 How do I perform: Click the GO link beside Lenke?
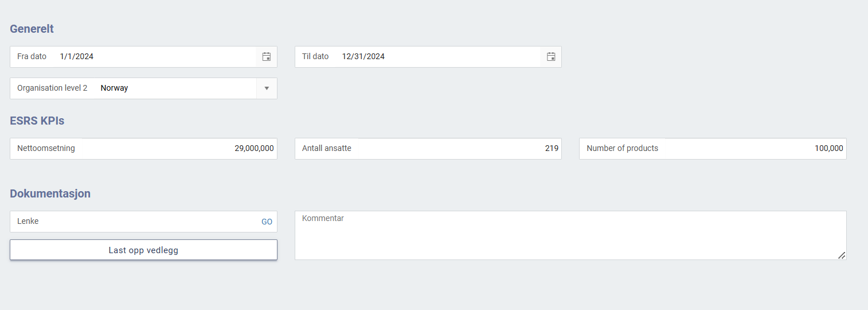267,222
